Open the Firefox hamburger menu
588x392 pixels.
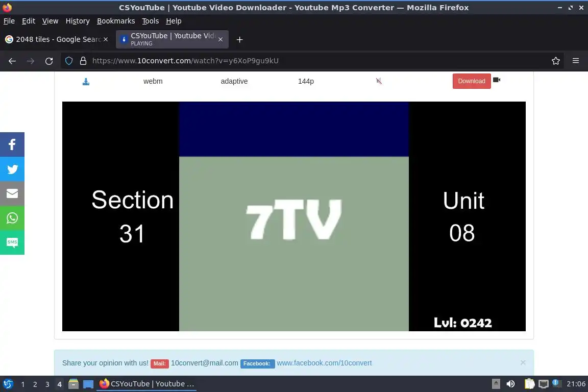tap(576, 61)
